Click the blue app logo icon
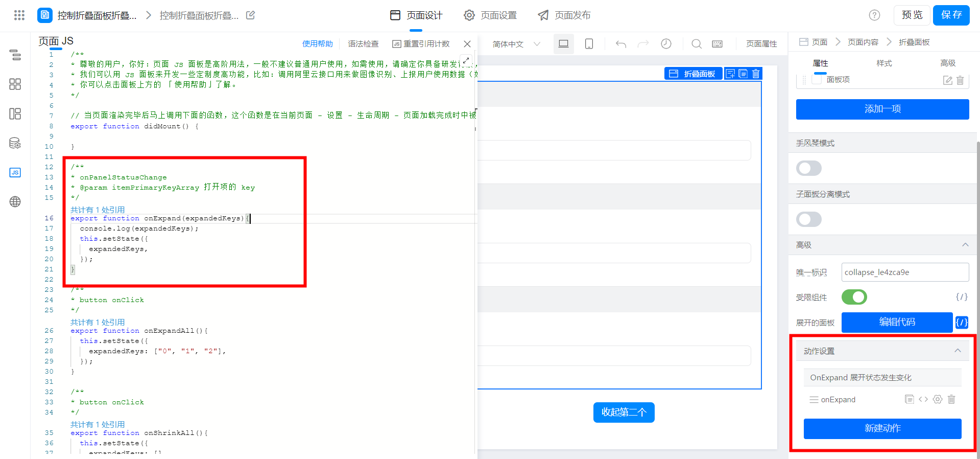This screenshot has height=459, width=980. (x=45, y=15)
